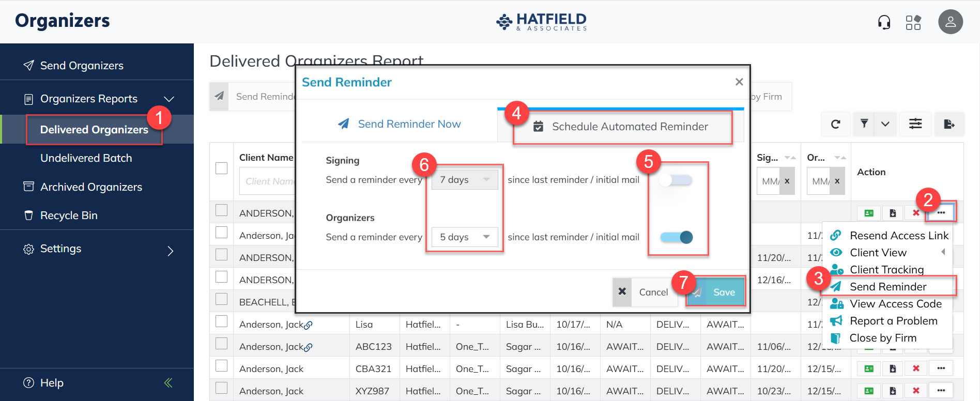Image resolution: width=980 pixels, height=401 pixels.
Task: Check the XYZ987 row checkbox
Action: (221, 388)
